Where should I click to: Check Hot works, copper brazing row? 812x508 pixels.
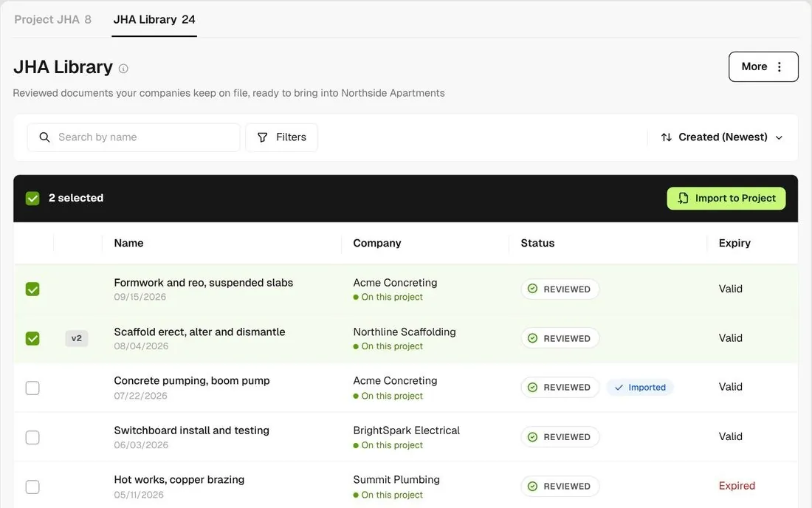click(32, 487)
